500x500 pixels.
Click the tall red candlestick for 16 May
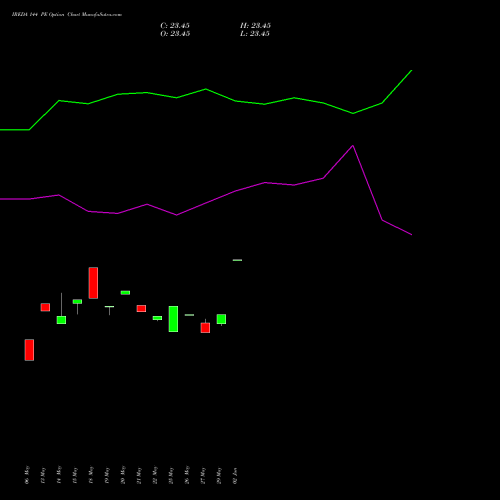[x=93, y=283]
